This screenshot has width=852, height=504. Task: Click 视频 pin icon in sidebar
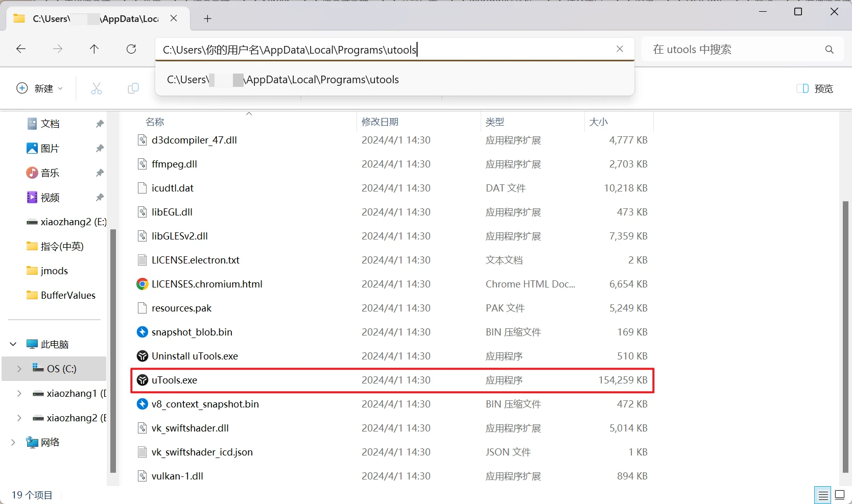(x=100, y=197)
